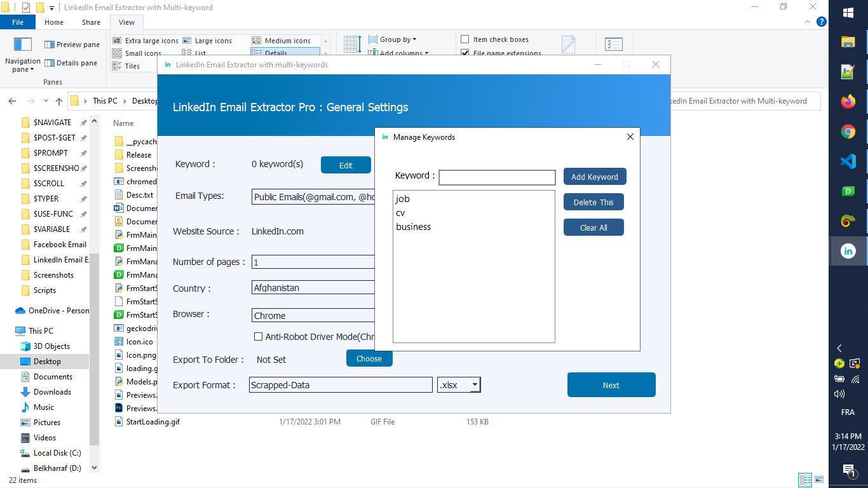This screenshot has height=488, width=868.
Task: Open the File tab in Explorer
Action: pyautogui.click(x=18, y=22)
